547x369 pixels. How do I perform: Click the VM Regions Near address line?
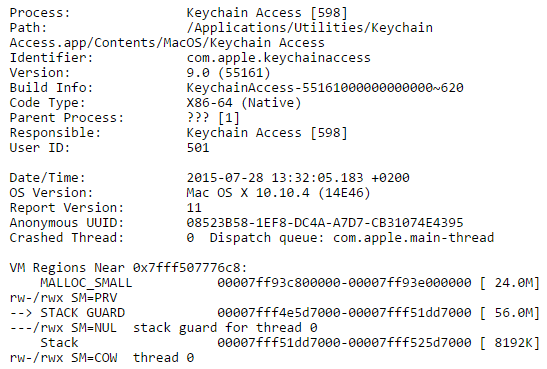click(x=128, y=268)
